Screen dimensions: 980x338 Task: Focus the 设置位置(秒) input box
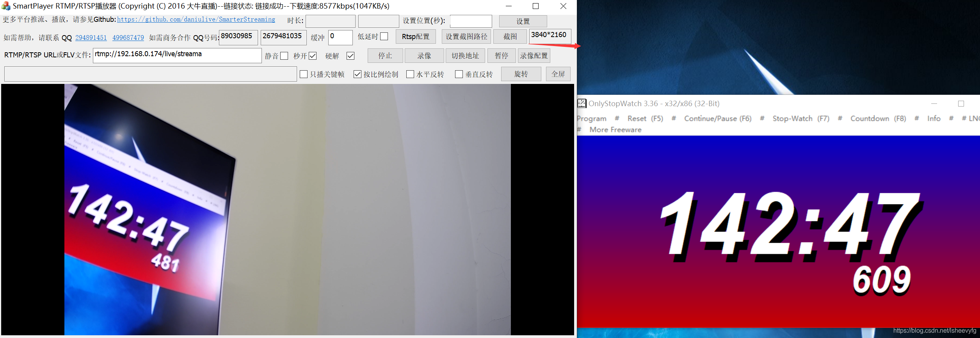(471, 21)
